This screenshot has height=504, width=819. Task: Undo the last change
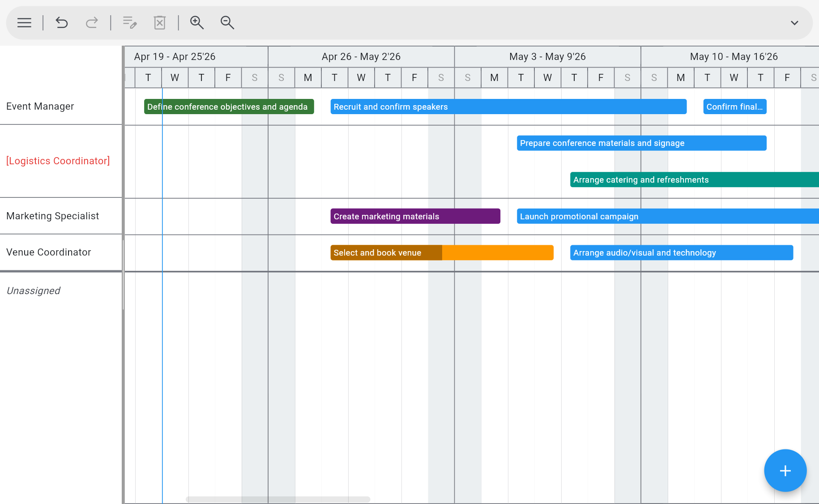(61, 22)
